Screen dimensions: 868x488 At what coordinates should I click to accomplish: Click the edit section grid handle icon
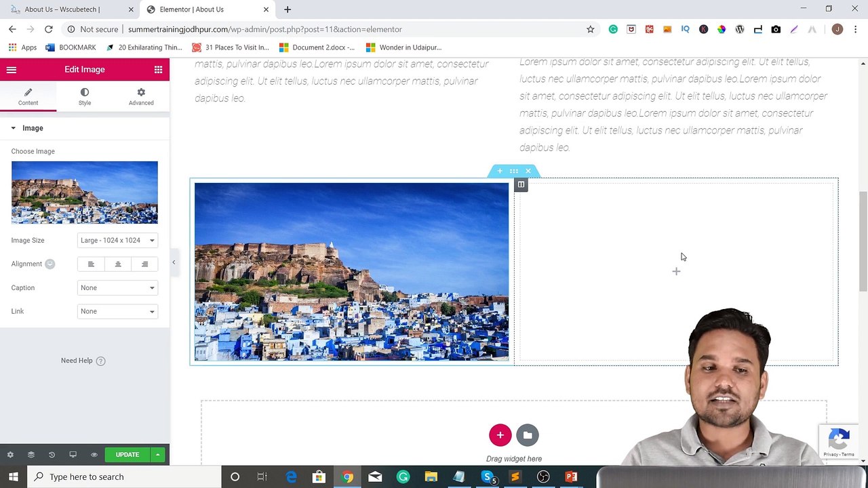point(514,171)
